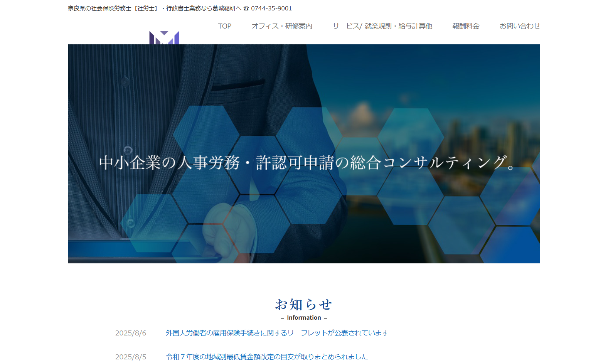Viewport: 608px width, 364px height.
Task: Click the telephone icon in header
Action: [246, 8]
